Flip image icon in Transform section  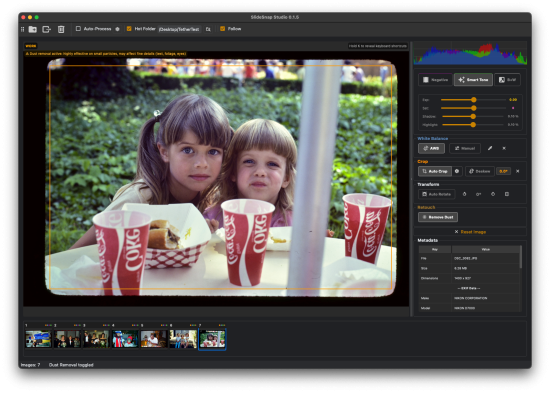(x=507, y=194)
